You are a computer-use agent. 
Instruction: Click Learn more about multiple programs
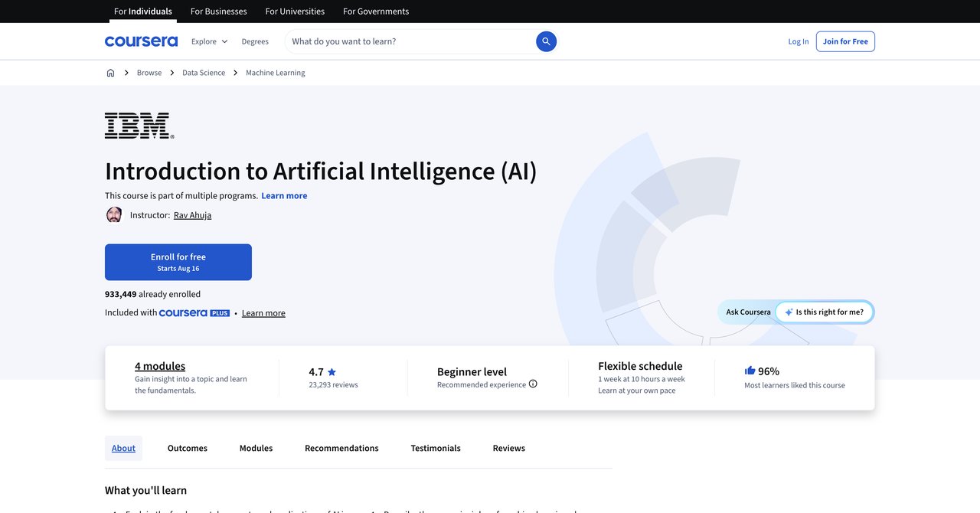(284, 195)
